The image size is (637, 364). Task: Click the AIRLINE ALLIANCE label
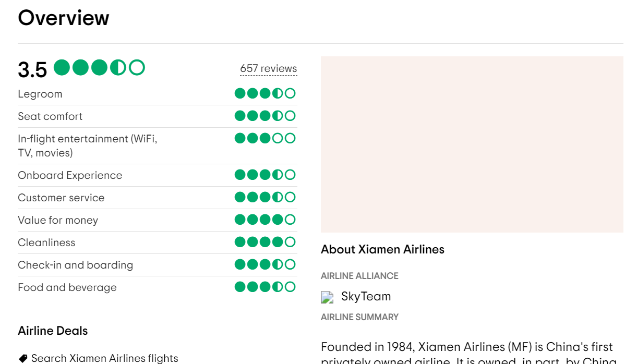[x=359, y=276]
